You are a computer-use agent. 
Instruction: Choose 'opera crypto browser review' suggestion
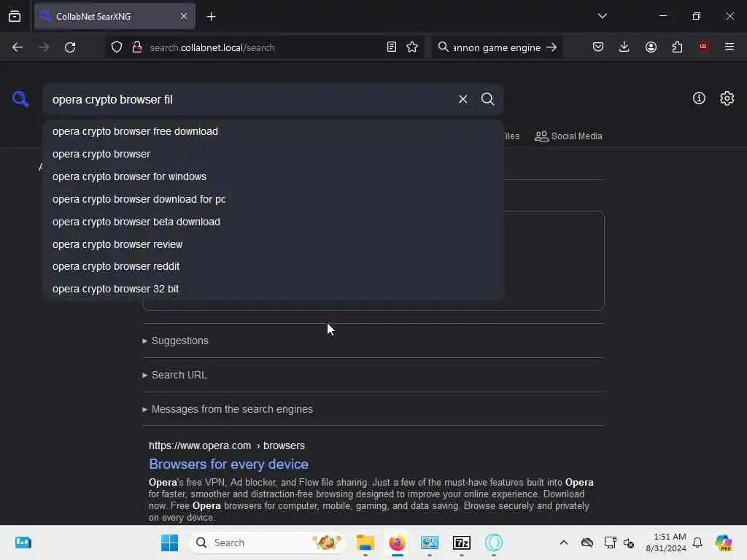click(x=273, y=244)
